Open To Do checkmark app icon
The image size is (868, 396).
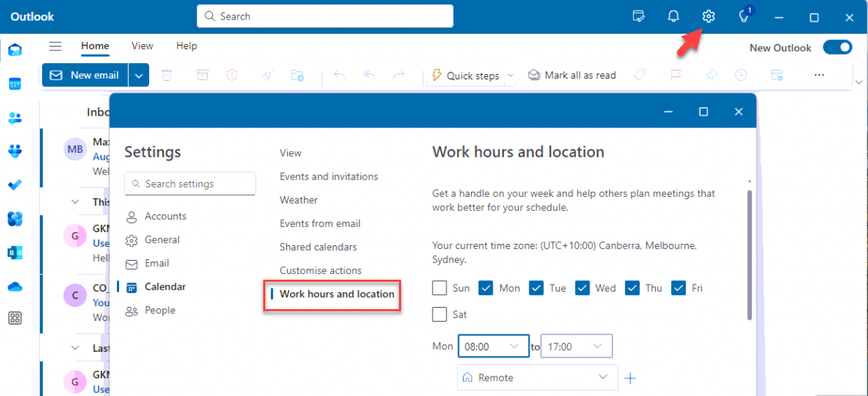[15, 185]
